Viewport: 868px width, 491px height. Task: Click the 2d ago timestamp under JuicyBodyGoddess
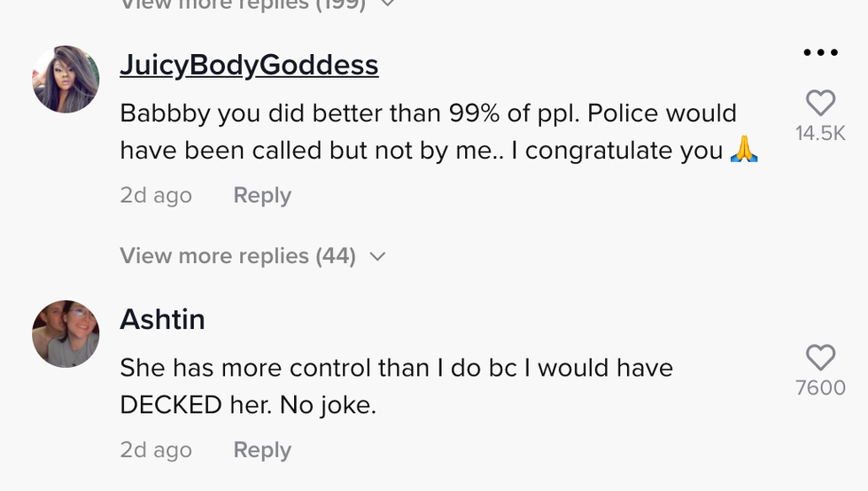click(x=156, y=196)
